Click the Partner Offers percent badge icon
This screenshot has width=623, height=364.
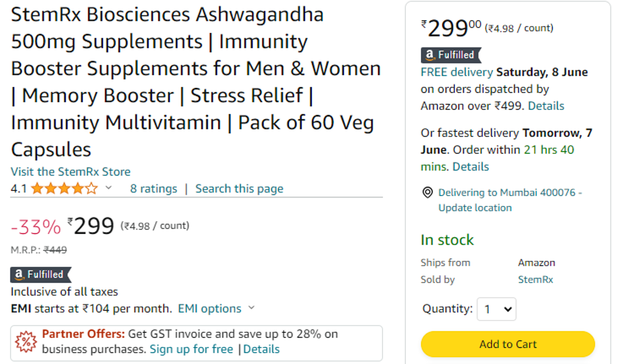[26, 342]
